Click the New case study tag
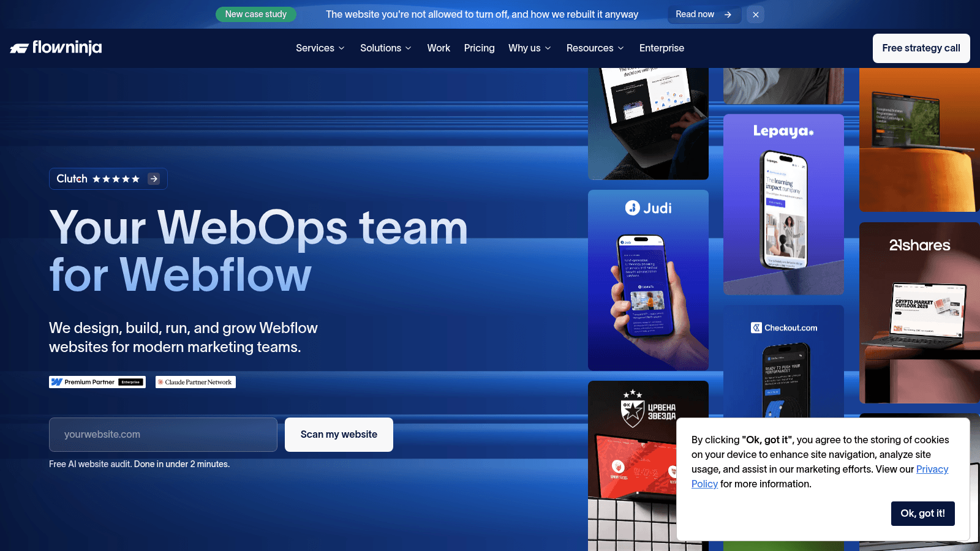 coord(256,14)
